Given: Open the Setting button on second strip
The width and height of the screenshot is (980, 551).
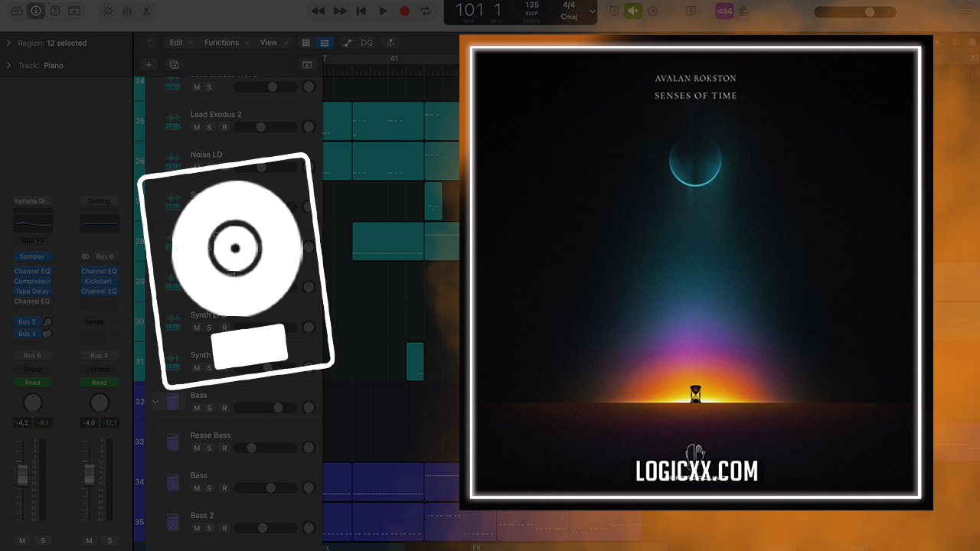Looking at the screenshot, I should [x=99, y=201].
